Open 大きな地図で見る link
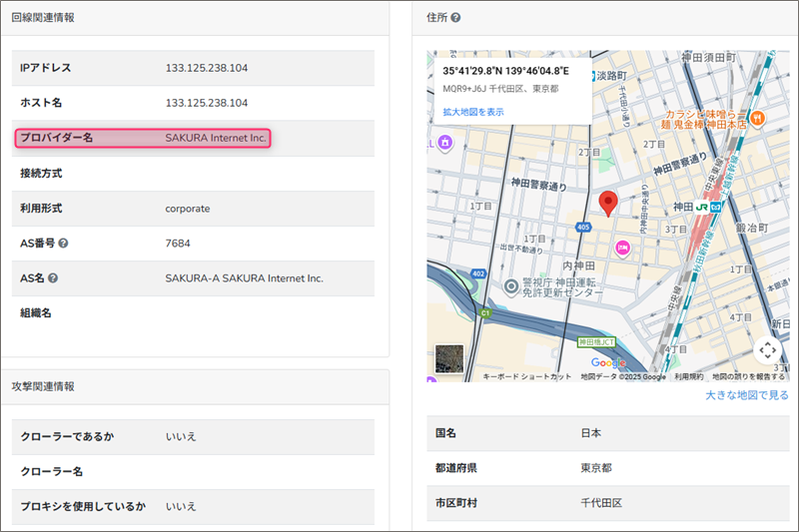The width and height of the screenshot is (799, 532). [746, 395]
